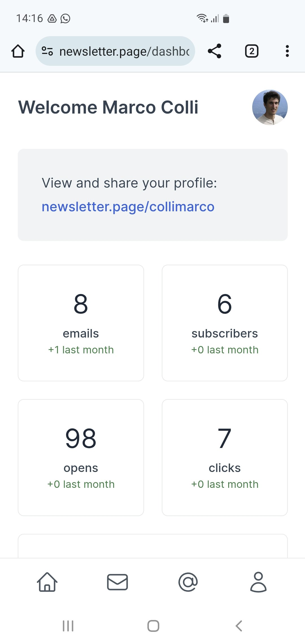
Task: Open the tab switcher showing 2 tabs
Action: pyautogui.click(x=252, y=51)
